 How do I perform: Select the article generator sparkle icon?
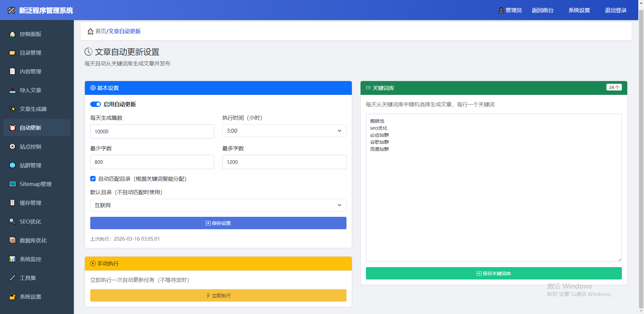tap(12, 109)
